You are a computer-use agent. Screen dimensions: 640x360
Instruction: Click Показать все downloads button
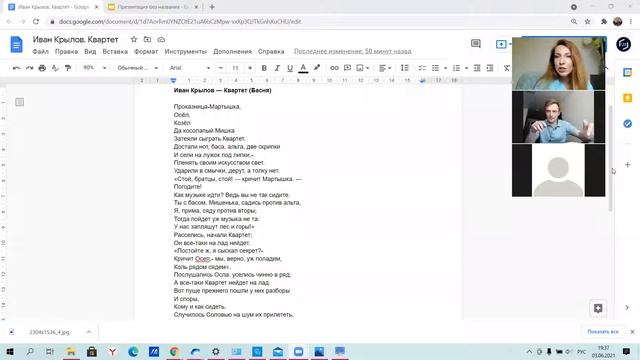(x=602, y=331)
